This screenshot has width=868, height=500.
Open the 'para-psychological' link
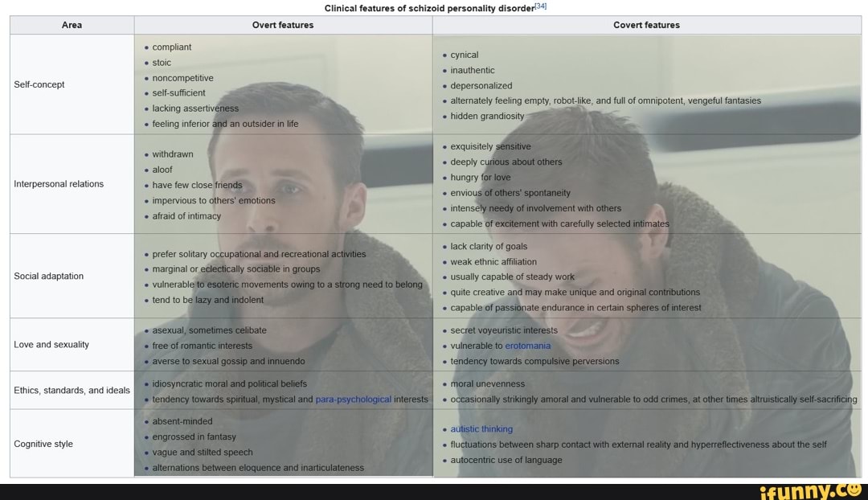pos(353,399)
